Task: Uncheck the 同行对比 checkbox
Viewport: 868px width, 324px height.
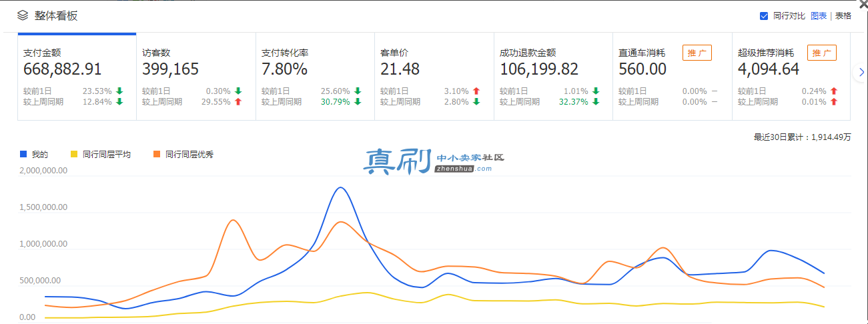Action: [764, 16]
